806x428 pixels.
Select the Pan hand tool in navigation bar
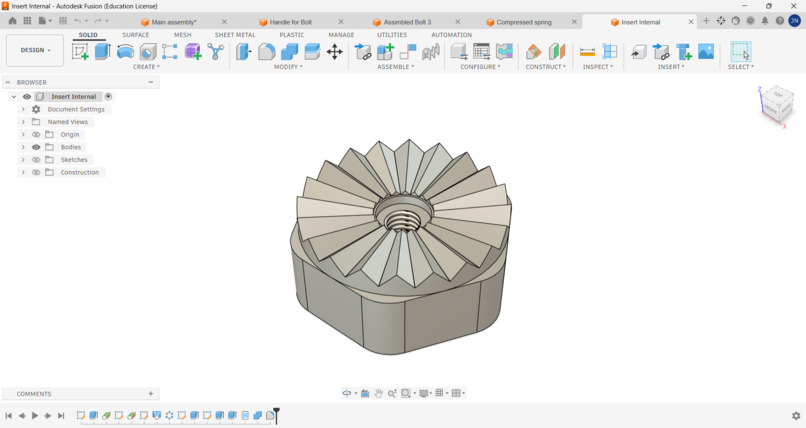click(x=378, y=393)
